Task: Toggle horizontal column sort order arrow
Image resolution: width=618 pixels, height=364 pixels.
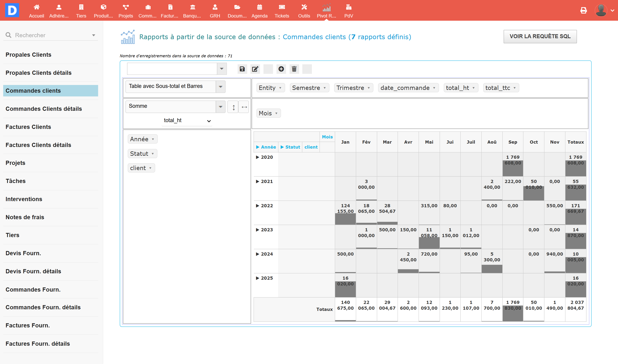Action: (244, 107)
